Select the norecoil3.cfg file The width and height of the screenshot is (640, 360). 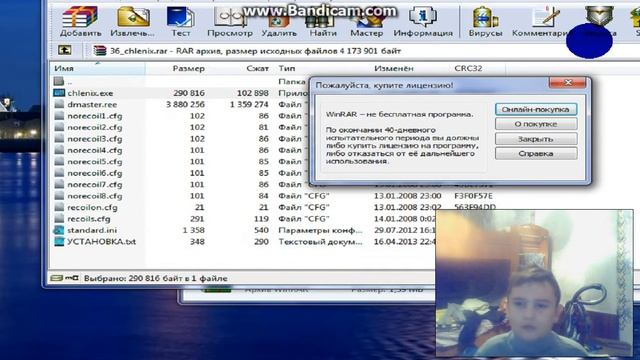[94, 139]
